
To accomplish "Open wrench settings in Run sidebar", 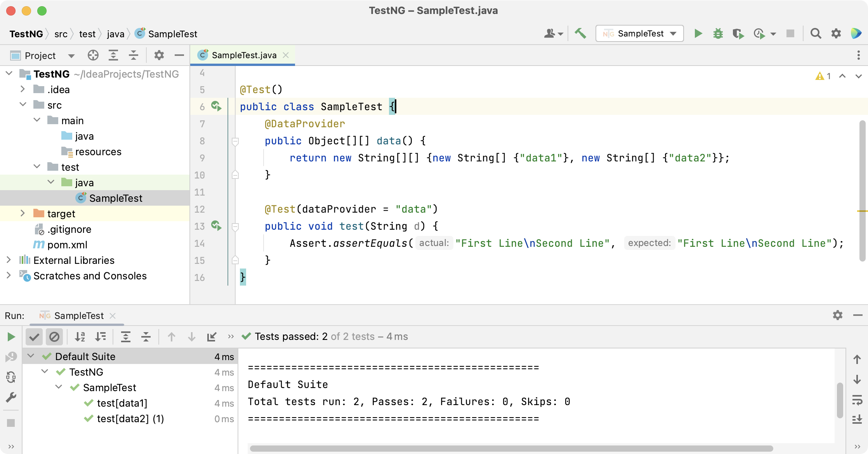I will (11, 397).
